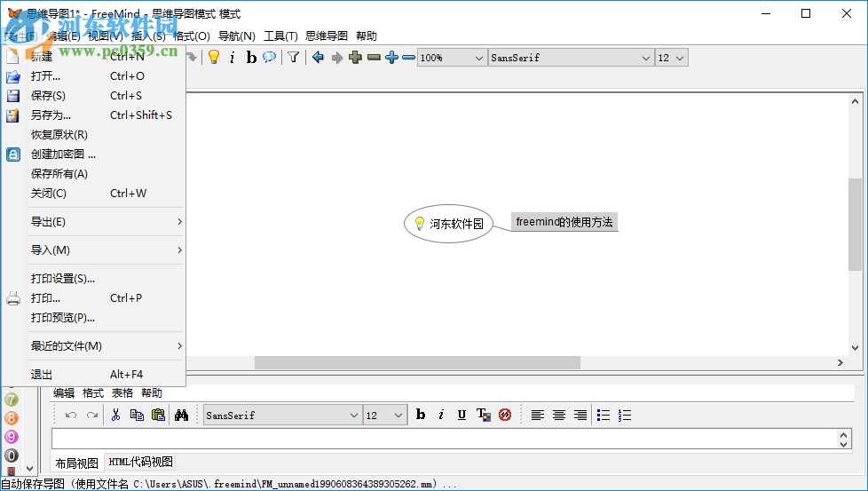Choose 打开... from the file menu
The image size is (868, 491).
click(93, 76)
